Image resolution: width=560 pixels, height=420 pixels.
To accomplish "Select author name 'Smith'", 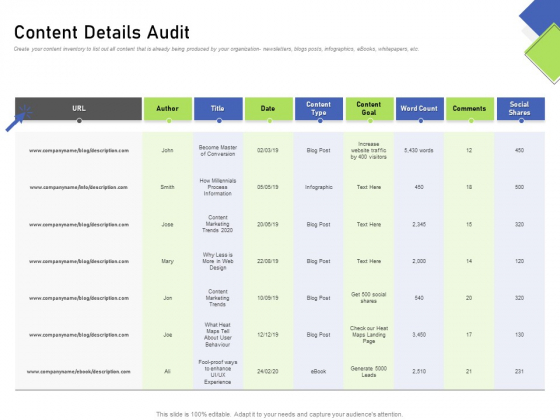I will pyautogui.click(x=167, y=187).
